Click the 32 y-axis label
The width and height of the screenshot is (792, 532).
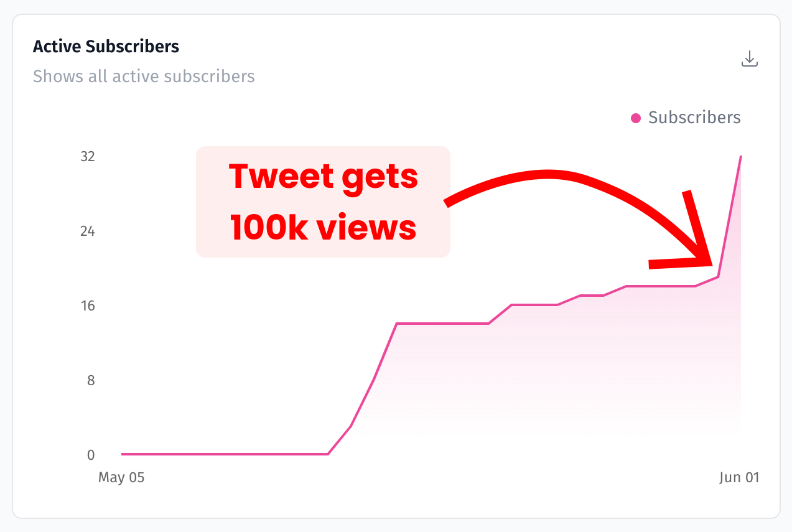87,156
